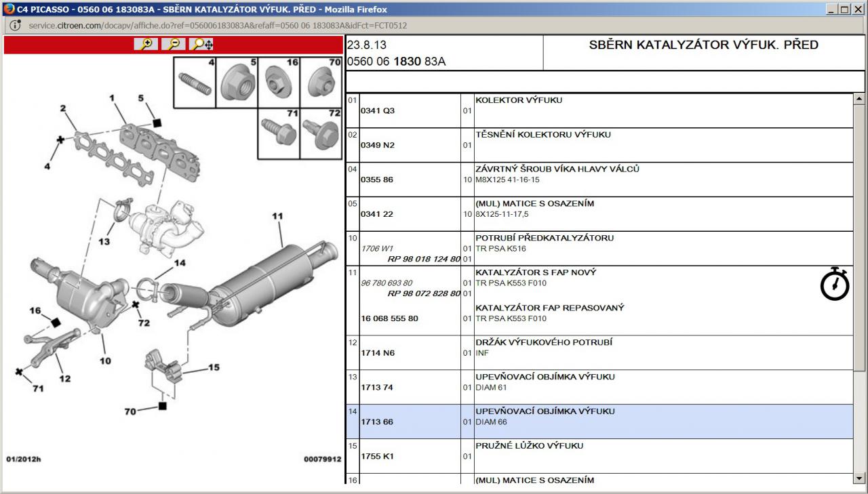Click reference RP 98 018 124 80
Viewport: 868px width, 494px height.
pyautogui.click(x=424, y=259)
